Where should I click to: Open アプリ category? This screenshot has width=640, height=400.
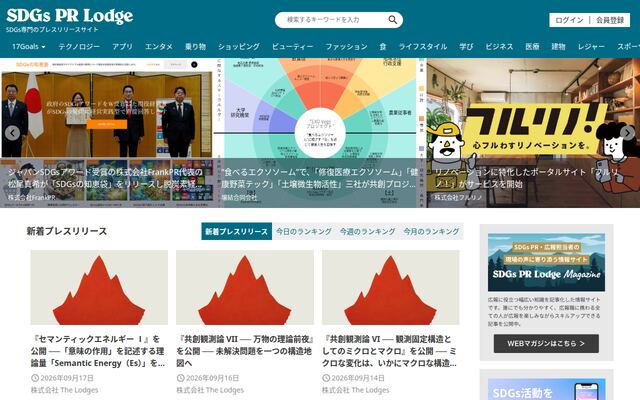[122, 47]
